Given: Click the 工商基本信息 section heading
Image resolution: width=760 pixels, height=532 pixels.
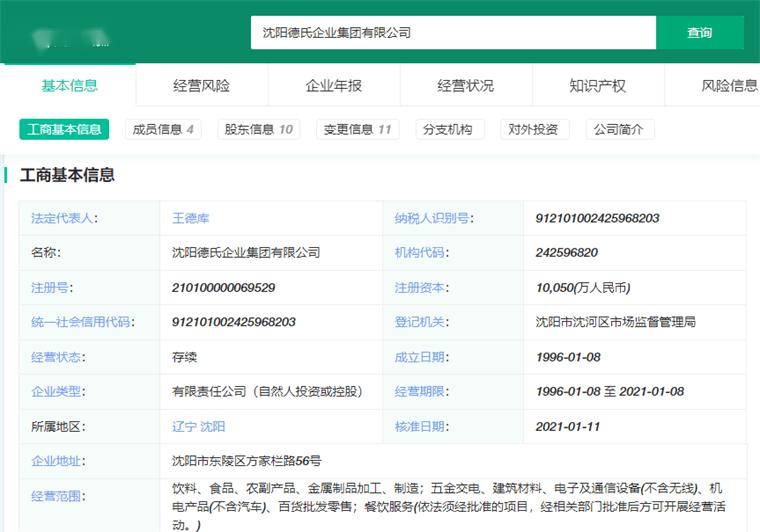Looking at the screenshot, I should [x=67, y=175].
